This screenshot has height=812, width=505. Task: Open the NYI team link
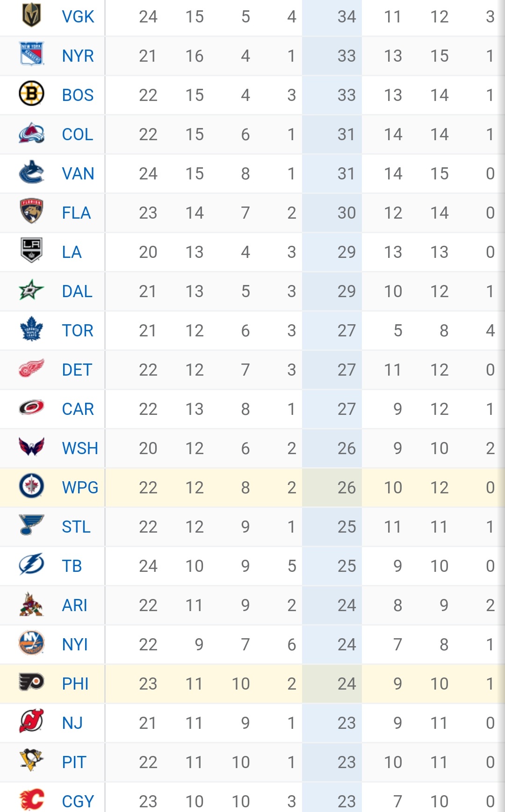coord(75,645)
